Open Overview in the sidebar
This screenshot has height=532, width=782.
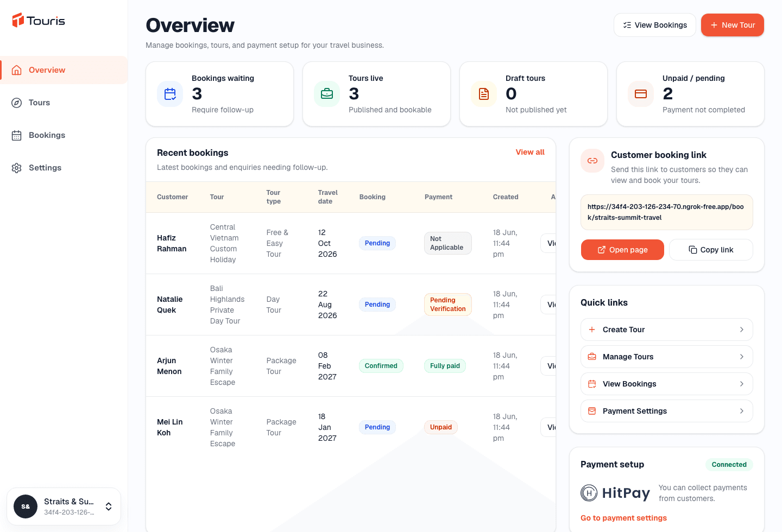tap(64, 70)
